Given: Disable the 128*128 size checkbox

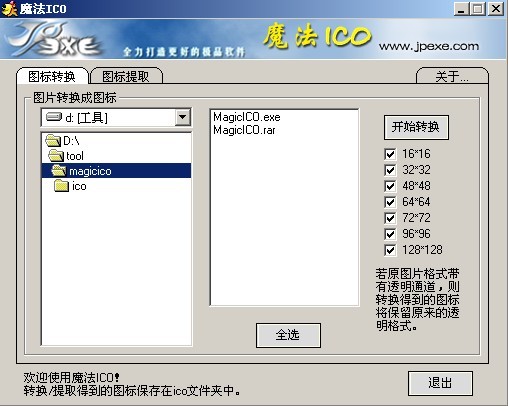Looking at the screenshot, I should coord(390,250).
